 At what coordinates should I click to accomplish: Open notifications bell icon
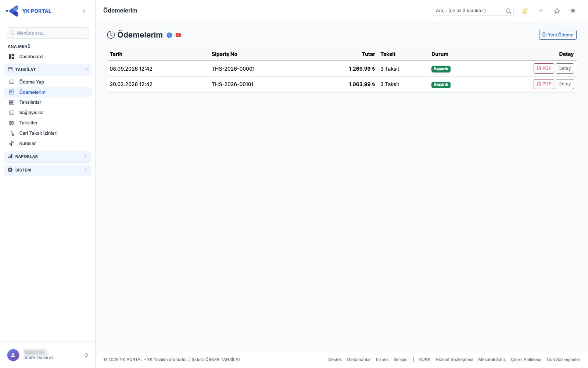coord(525,11)
